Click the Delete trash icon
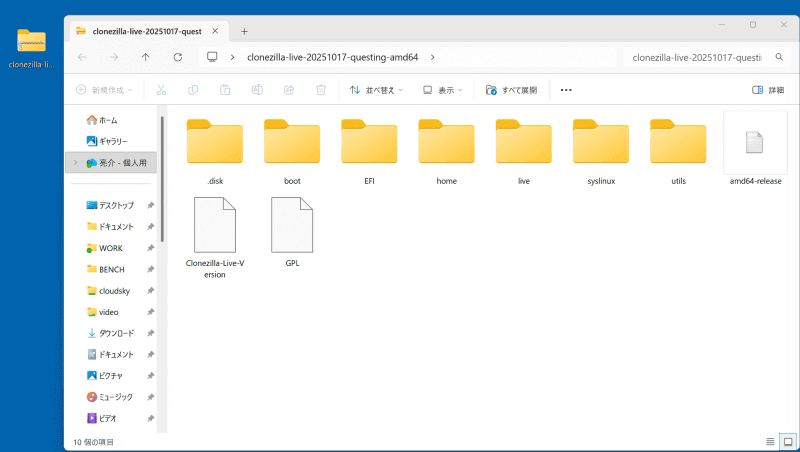800x452 pixels. pos(321,90)
